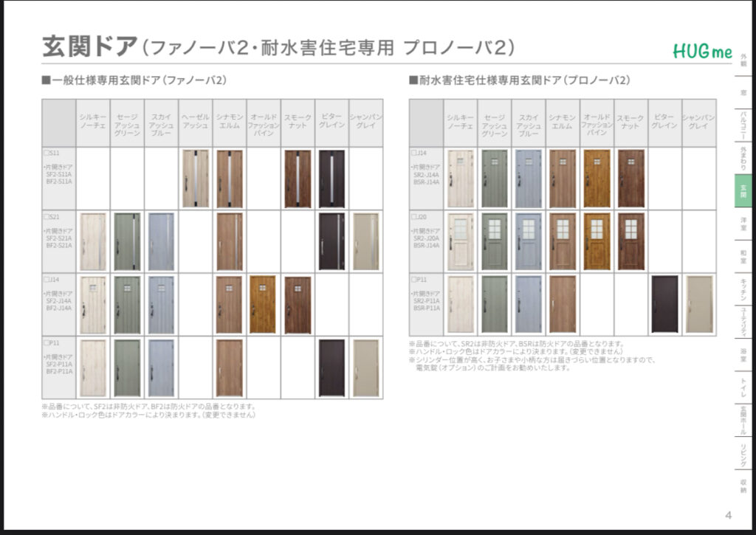Choose Pronova2 P11 ビターグレイン door
The width and height of the screenshot is (756, 535).
pyautogui.click(x=665, y=304)
